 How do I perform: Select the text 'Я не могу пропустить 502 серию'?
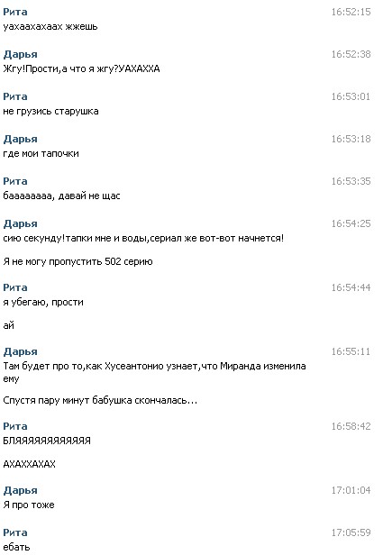pyautogui.click(x=77, y=261)
